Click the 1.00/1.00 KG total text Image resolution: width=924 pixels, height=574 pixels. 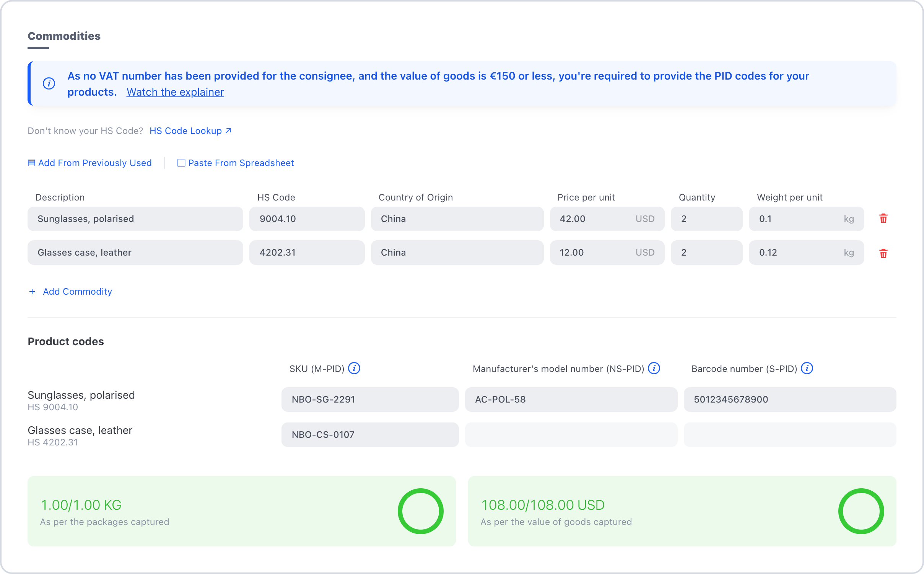click(x=81, y=505)
